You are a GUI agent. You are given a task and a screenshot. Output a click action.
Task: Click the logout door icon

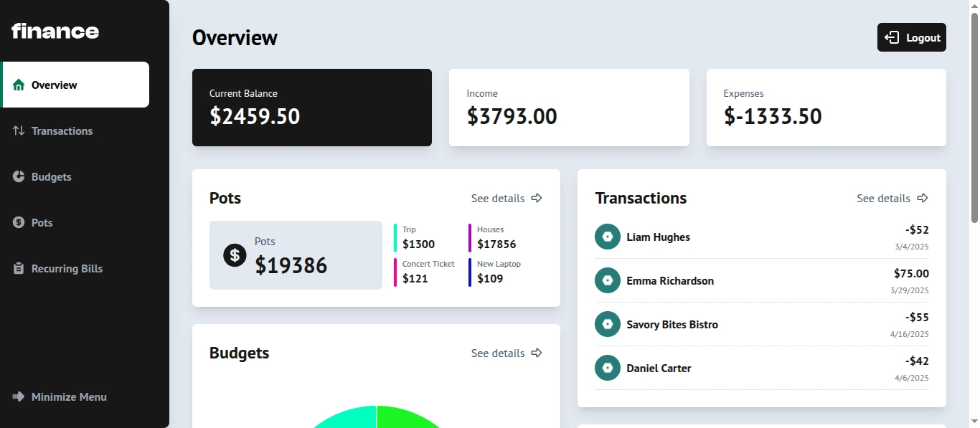tap(892, 37)
